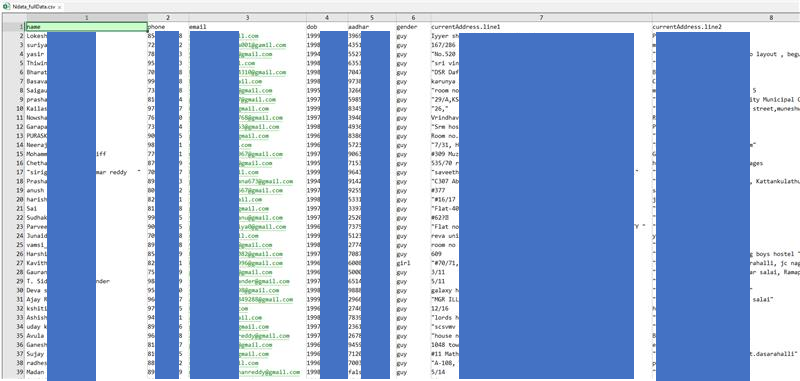Viewport: 800px width, 381px height.
Task: Click the 'currentAddress.line1' header cell
Action: [x=541, y=27]
